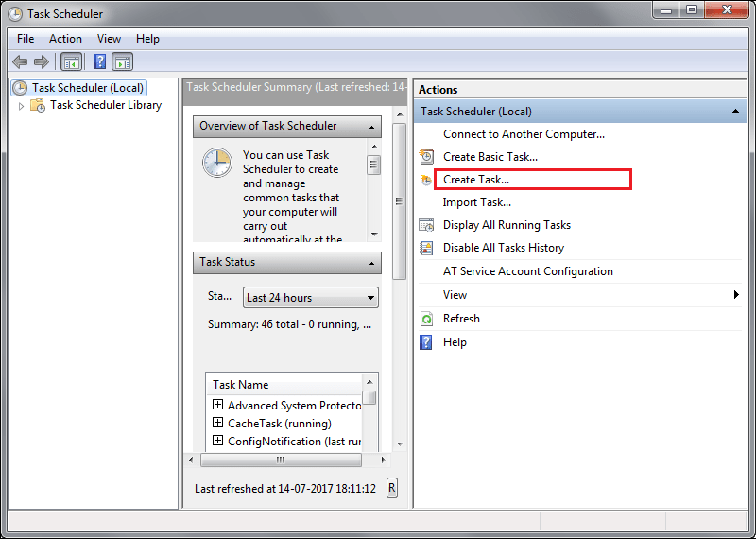Click the Task Name column header
This screenshot has height=539, width=756.
point(284,385)
